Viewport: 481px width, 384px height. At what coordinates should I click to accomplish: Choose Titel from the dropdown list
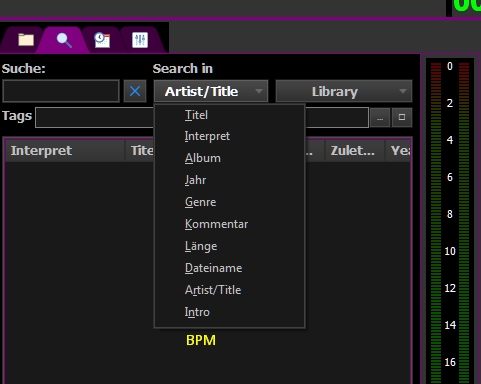[x=229, y=115]
